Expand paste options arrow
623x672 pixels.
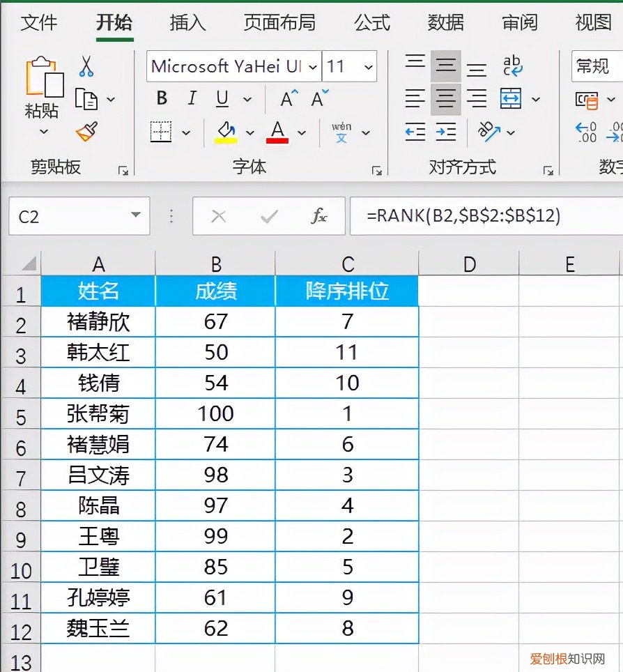coord(44,132)
